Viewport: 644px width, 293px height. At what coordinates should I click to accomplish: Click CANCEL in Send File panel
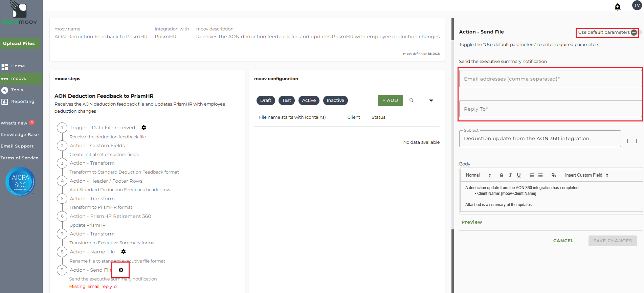coord(563,241)
